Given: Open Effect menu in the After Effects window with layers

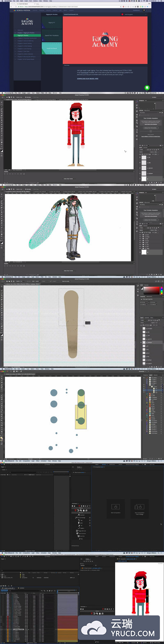Looking at the screenshot, I should tap(37, 552).
